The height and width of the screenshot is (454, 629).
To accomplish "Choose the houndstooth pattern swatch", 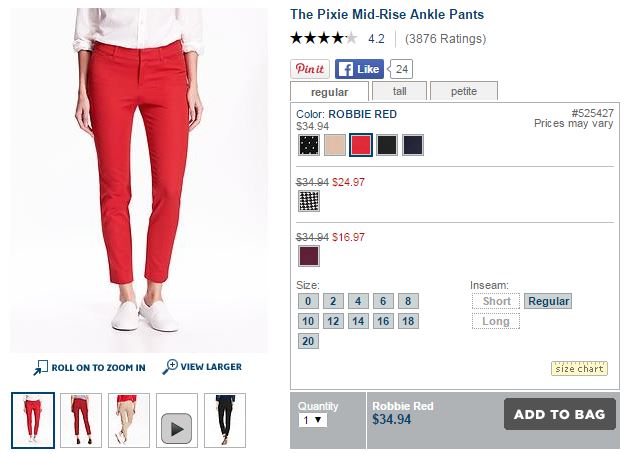I will pyautogui.click(x=309, y=201).
